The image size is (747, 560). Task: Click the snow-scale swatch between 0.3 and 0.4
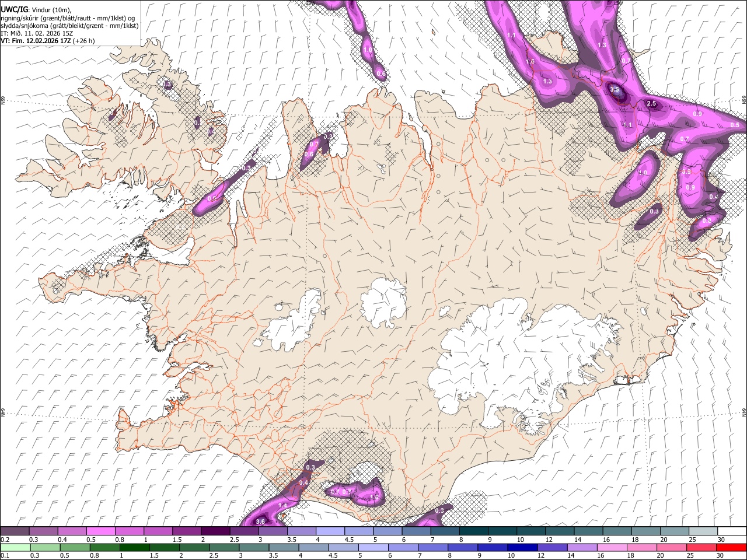[44, 531]
